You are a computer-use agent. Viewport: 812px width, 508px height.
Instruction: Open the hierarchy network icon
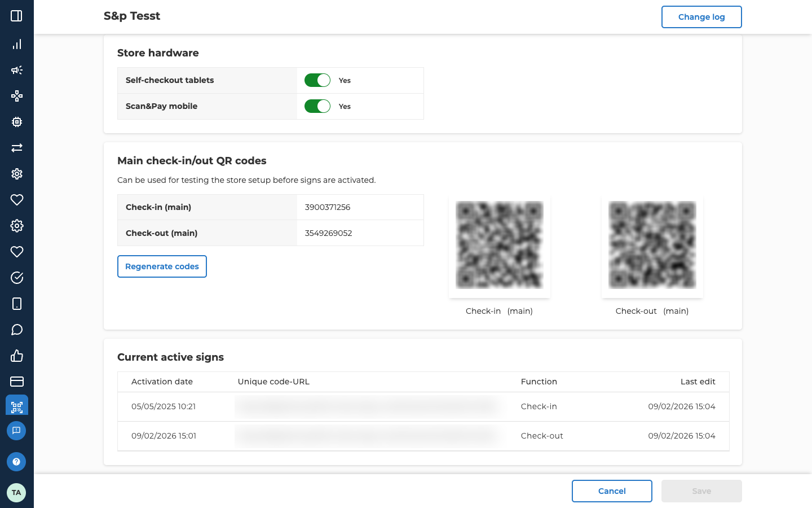point(16,96)
